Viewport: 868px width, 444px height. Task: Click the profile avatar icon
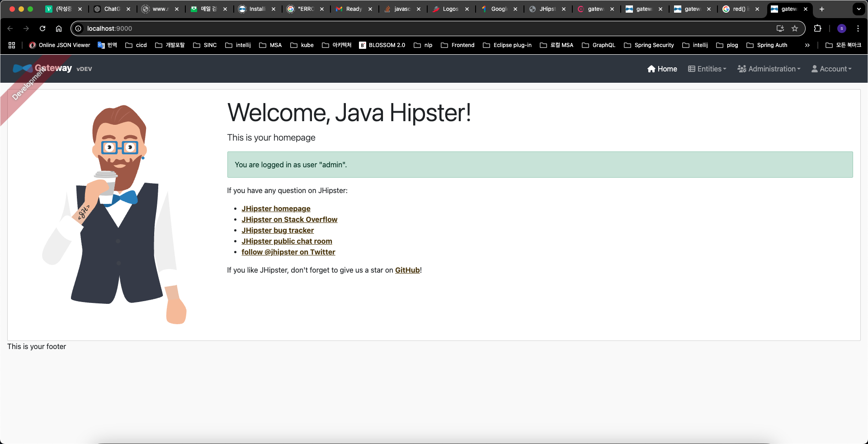coord(842,28)
